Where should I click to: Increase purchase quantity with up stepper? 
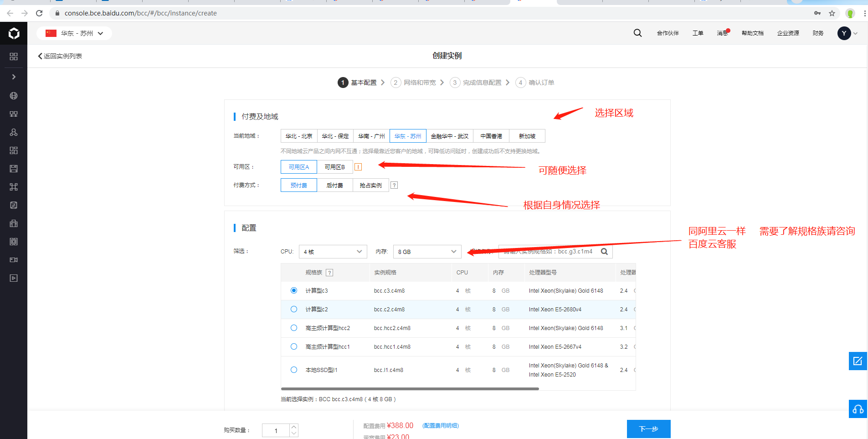294,427
